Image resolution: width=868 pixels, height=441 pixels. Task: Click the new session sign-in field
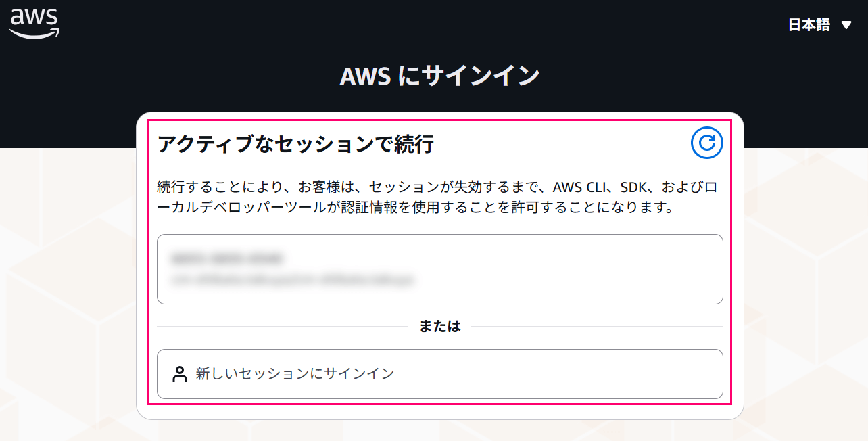coord(440,373)
